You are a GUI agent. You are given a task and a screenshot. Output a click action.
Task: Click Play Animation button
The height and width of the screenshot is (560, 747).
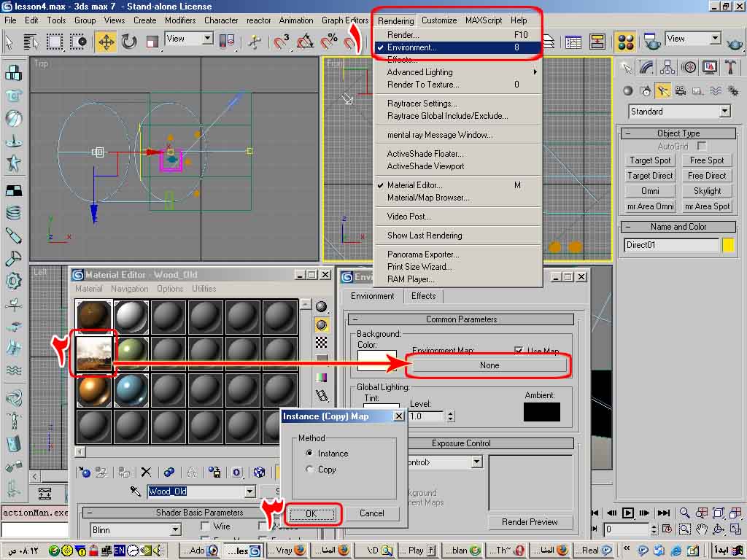(628, 513)
